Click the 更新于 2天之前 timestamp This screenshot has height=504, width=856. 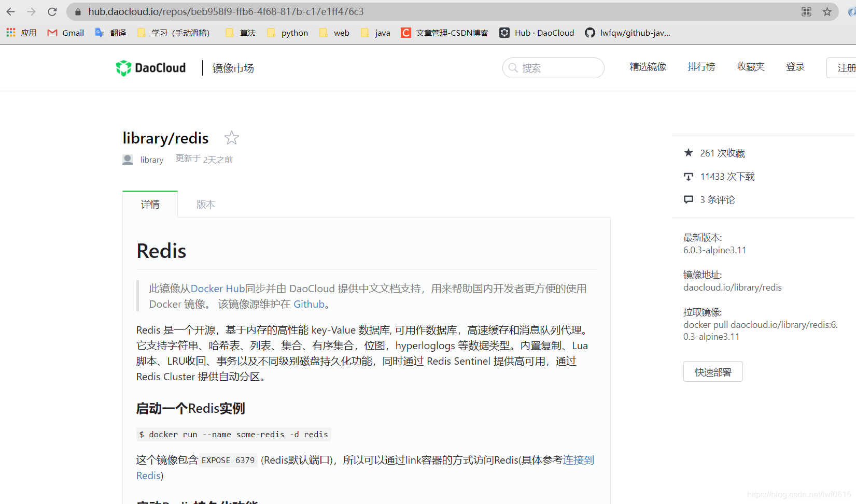coord(204,159)
